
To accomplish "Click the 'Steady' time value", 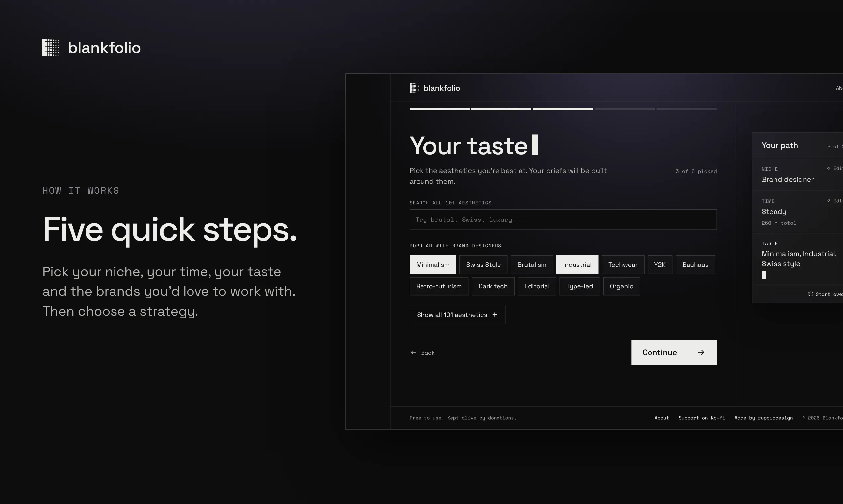I will tap(774, 212).
